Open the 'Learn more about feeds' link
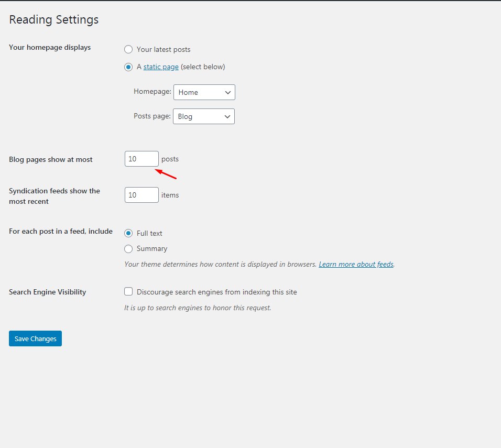501x448 pixels. tap(356, 264)
